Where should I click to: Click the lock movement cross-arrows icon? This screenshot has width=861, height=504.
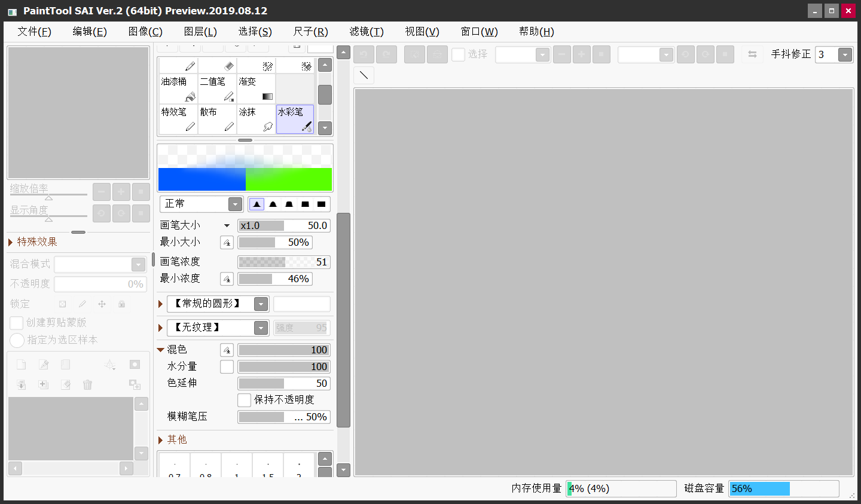(102, 304)
